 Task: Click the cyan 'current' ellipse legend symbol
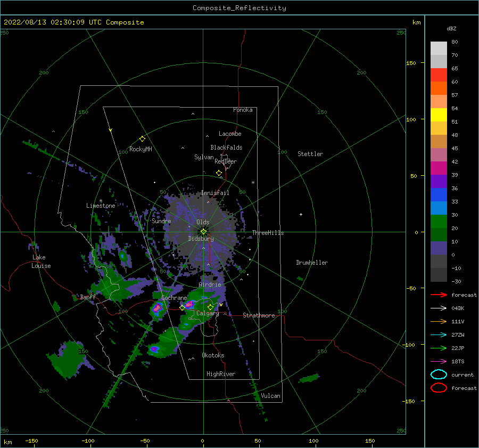tap(439, 374)
